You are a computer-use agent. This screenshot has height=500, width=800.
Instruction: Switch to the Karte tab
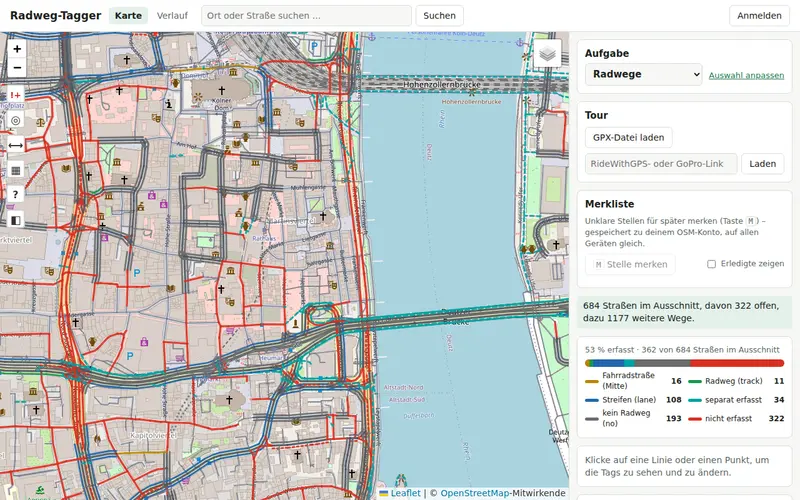(128, 16)
